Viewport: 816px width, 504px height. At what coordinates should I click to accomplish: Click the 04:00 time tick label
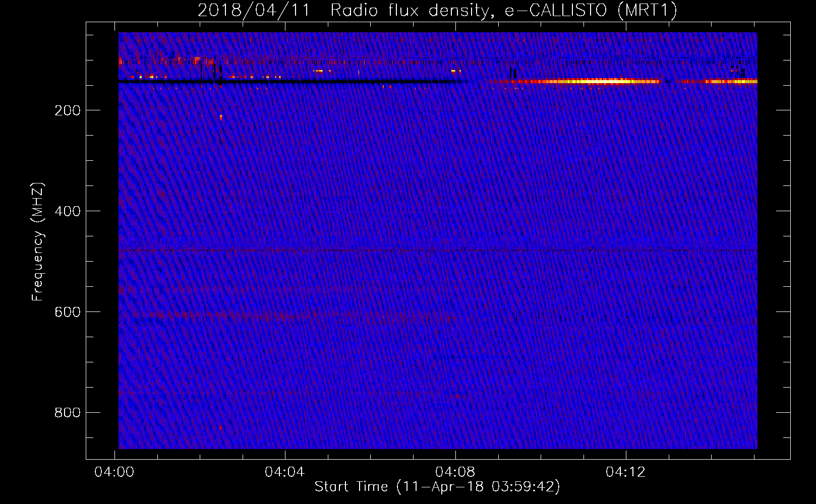(114, 472)
